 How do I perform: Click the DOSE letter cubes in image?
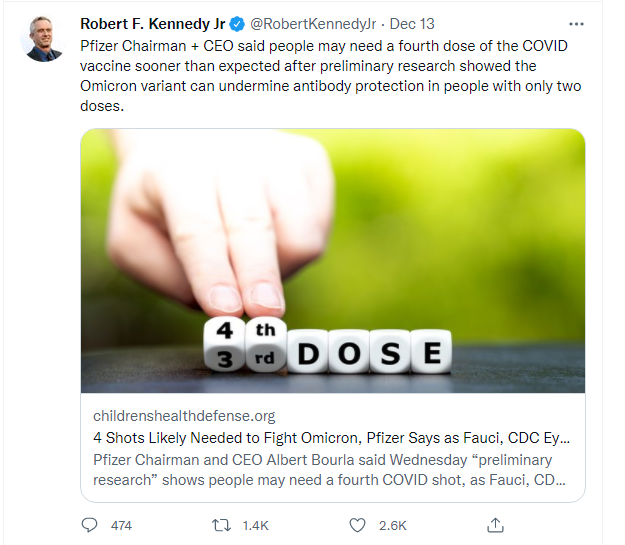point(369,352)
